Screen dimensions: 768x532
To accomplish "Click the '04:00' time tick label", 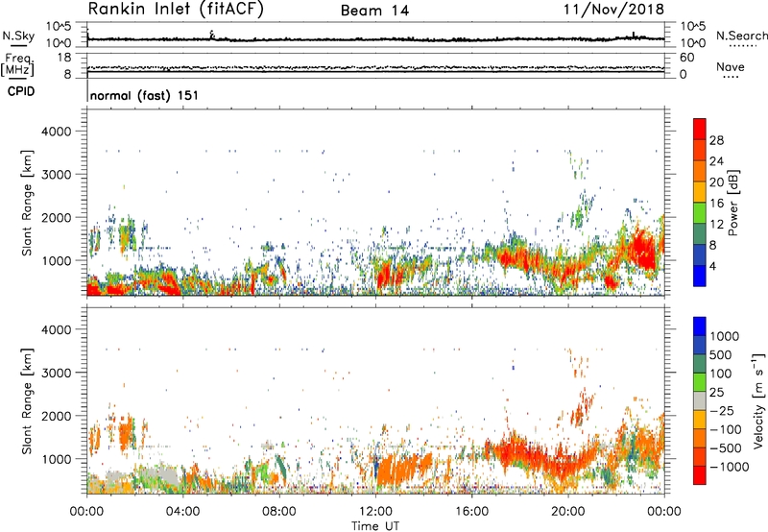I will [183, 512].
